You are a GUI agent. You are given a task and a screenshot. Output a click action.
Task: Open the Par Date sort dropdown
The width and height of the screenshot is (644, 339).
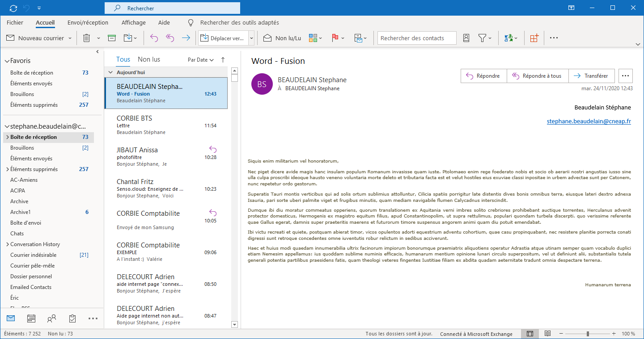point(200,60)
